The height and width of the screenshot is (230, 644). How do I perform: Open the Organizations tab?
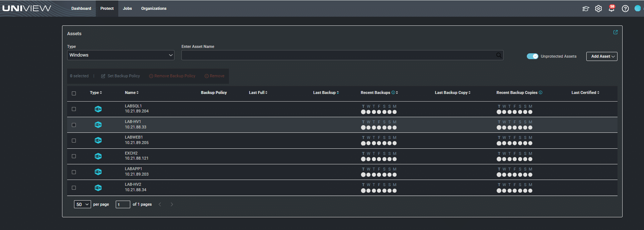[x=153, y=8]
